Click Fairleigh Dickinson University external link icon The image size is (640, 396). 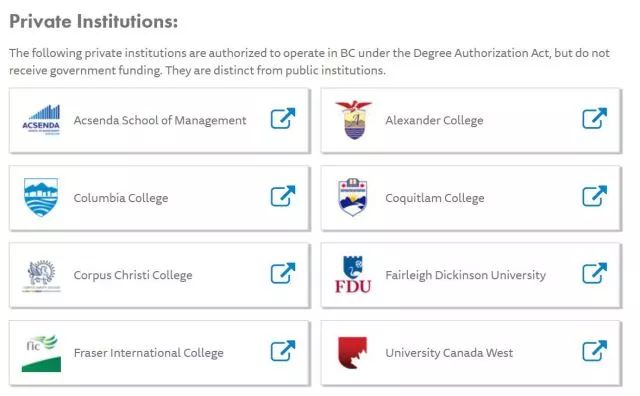pos(595,273)
